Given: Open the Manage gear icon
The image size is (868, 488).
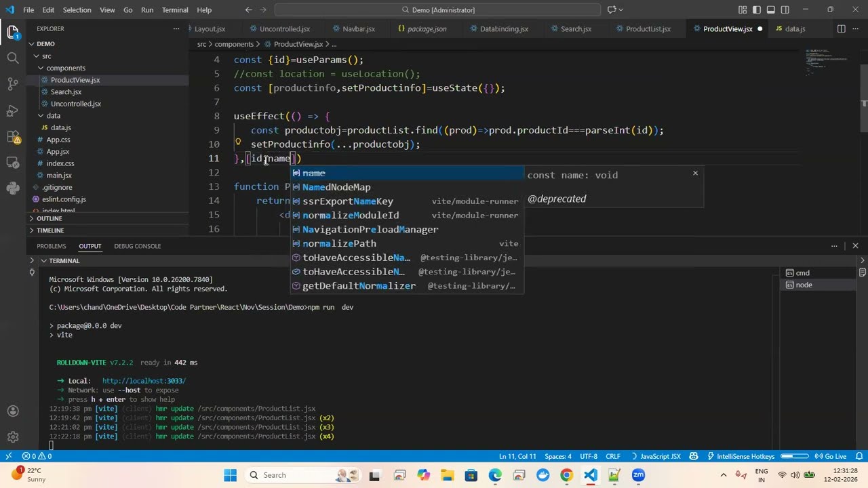Looking at the screenshot, I should pos(13,437).
